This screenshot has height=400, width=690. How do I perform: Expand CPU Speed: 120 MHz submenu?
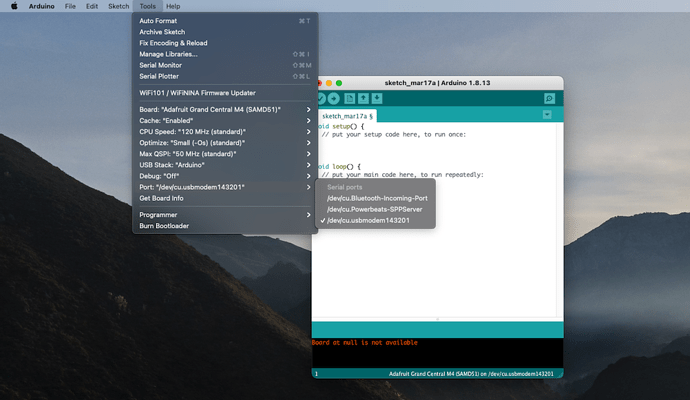pyautogui.click(x=225, y=132)
